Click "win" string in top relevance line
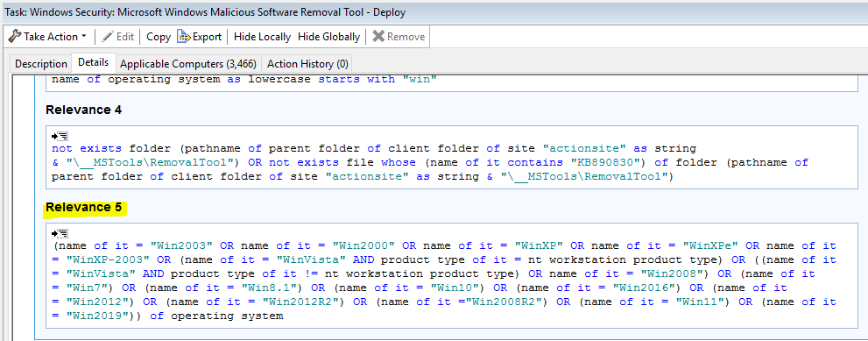 click(x=420, y=79)
